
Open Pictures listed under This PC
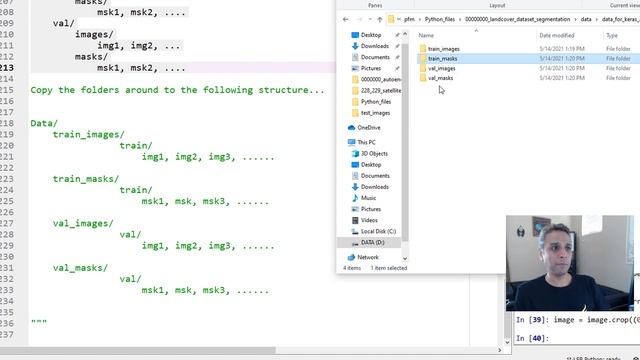click(371, 209)
